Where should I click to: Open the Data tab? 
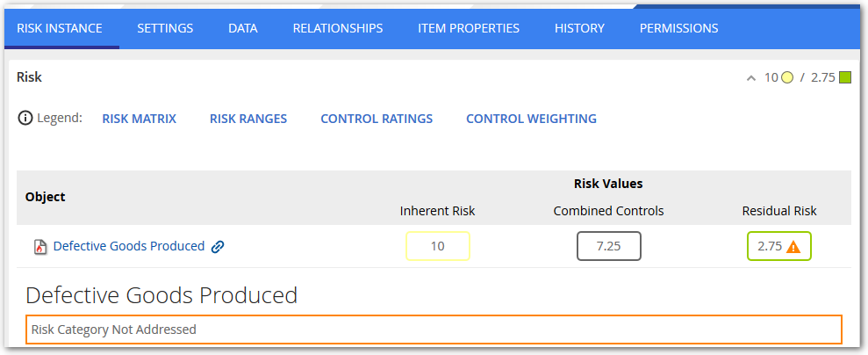click(x=243, y=28)
